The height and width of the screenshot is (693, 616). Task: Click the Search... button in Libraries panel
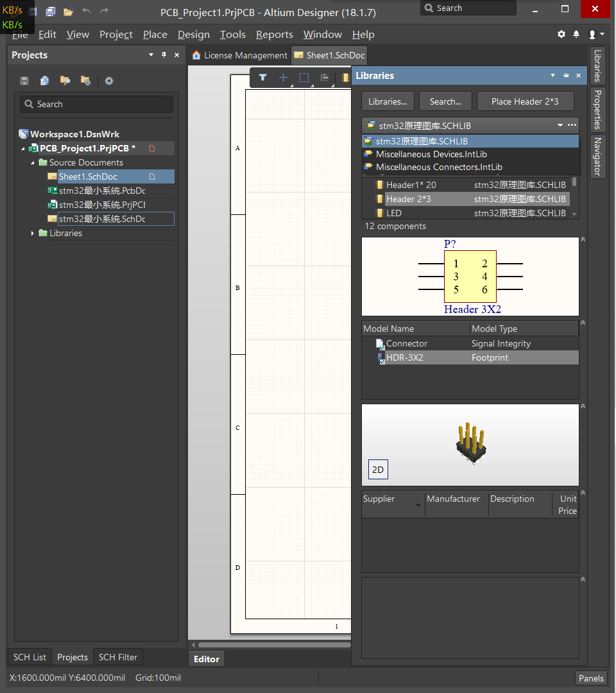[x=445, y=101]
